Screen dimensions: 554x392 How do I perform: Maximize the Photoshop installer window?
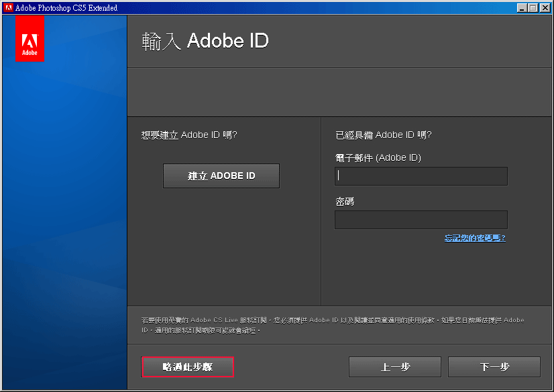click(x=533, y=8)
